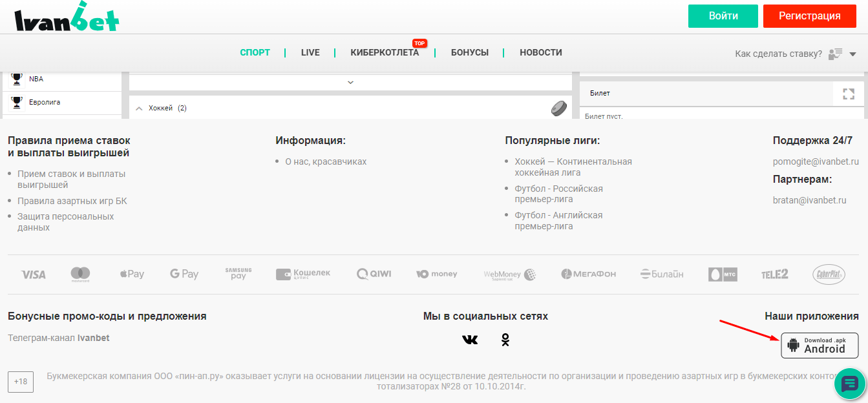Click the QIWI payment logo
The width and height of the screenshot is (868, 403).
coord(374,274)
